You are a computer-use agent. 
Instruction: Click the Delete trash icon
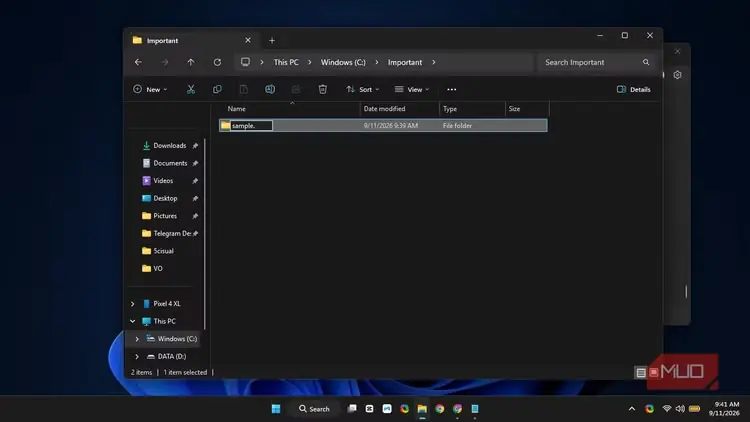coord(323,89)
